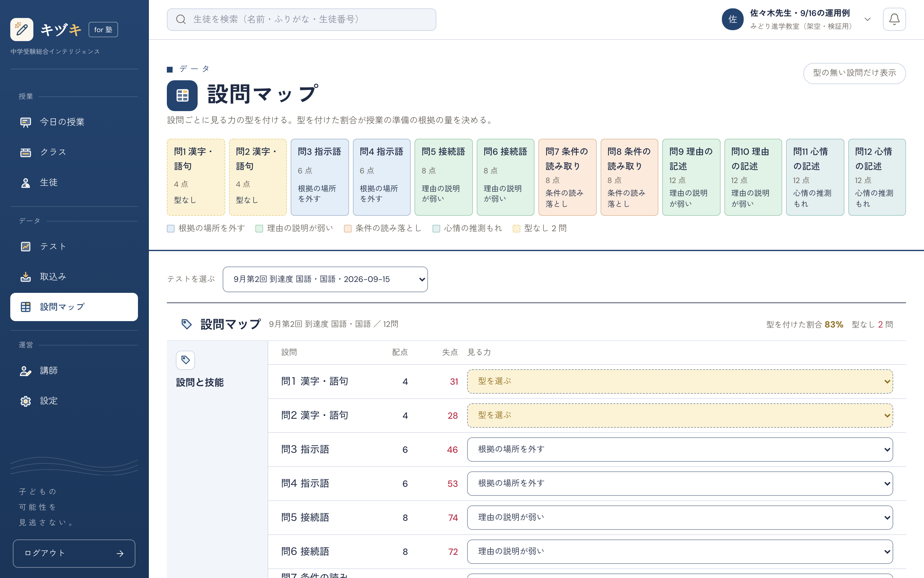Viewport: 924px width, 578px height.
Task: Click the 講師 person-edit icon
Action: 26,371
